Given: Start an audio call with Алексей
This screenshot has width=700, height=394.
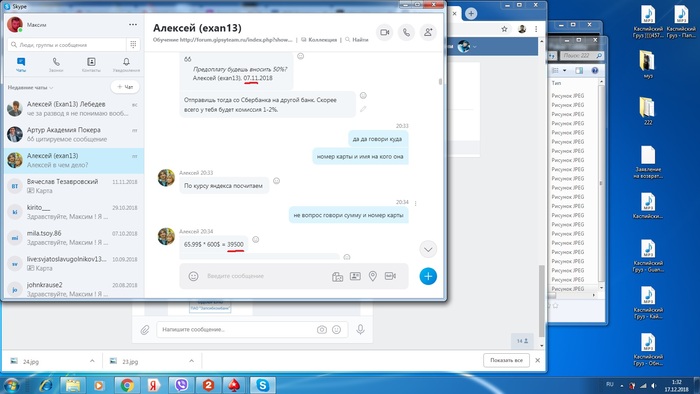Looking at the screenshot, I should 406,32.
